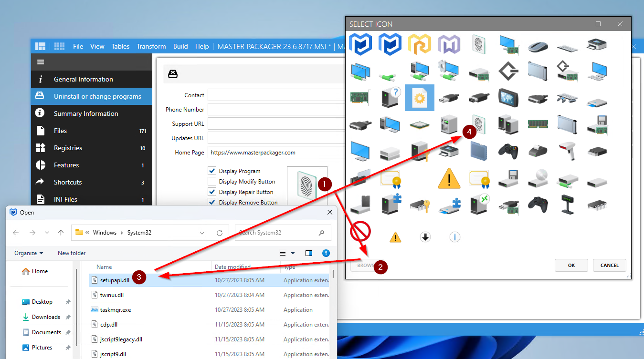
Task: Choose the two servers side-by-side icon
Action: (508, 124)
